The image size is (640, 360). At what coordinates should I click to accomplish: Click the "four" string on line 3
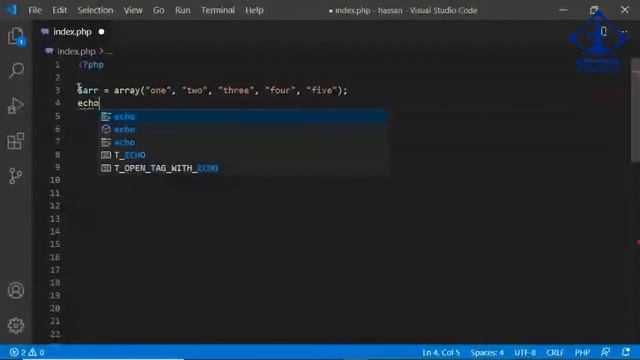pos(280,90)
